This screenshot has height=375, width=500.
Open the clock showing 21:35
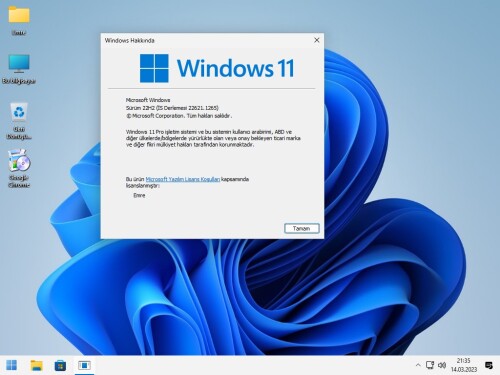pyautogui.click(x=464, y=365)
